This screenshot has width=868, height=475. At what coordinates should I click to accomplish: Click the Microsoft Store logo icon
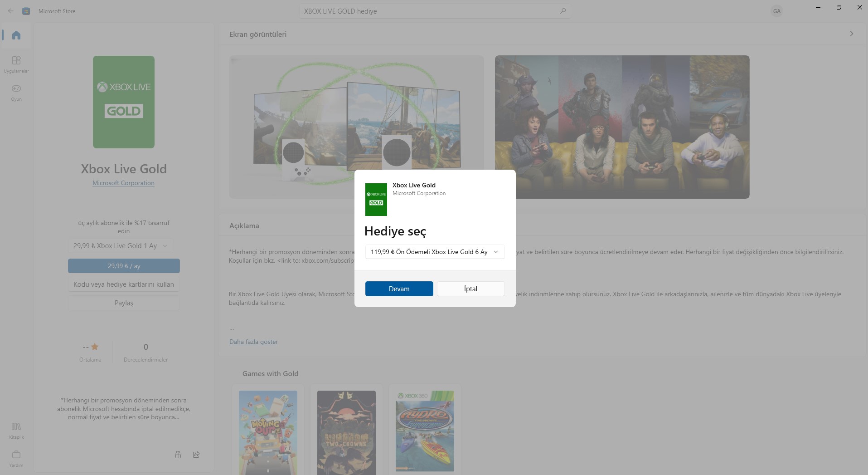tap(26, 11)
